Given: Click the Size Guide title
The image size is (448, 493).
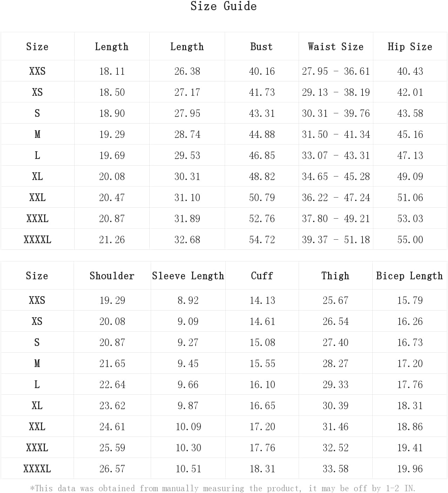Looking at the screenshot, I should point(224,6).
